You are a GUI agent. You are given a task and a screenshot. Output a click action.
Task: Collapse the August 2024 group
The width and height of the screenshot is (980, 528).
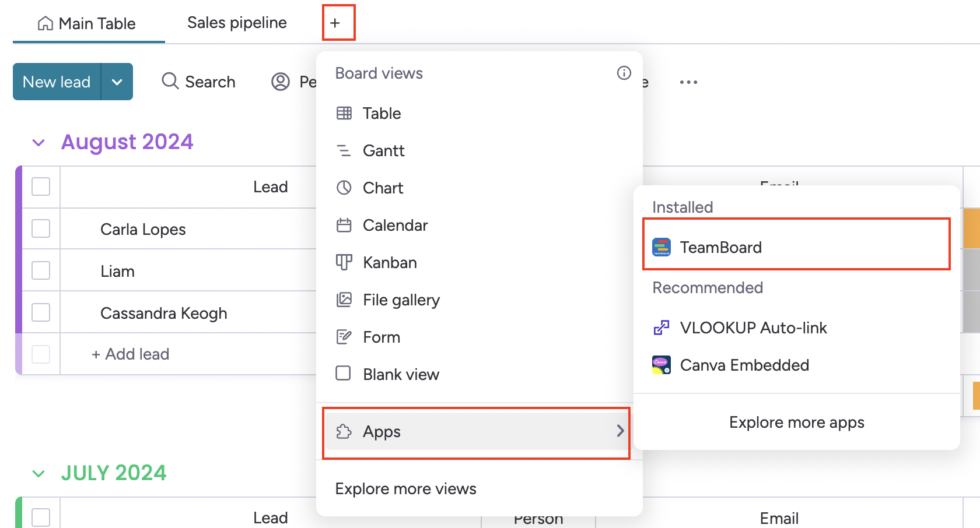coord(38,143)
